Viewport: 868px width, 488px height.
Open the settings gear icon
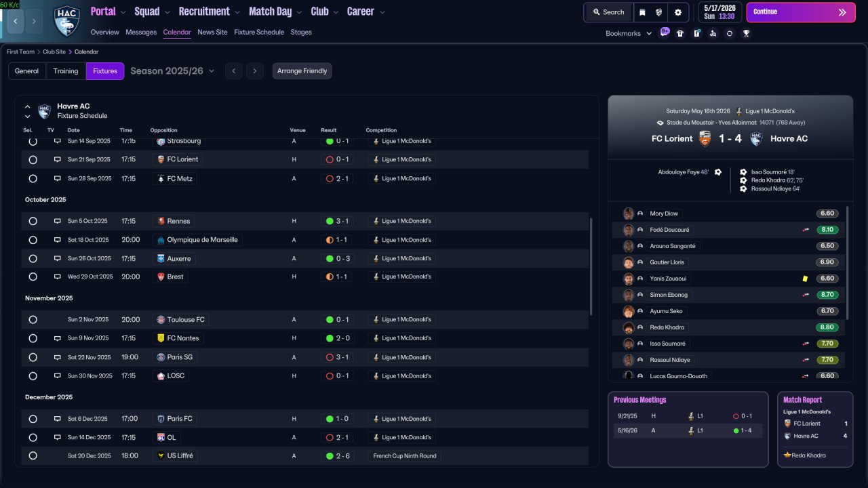pyautogui.click(x=678, y=12)
